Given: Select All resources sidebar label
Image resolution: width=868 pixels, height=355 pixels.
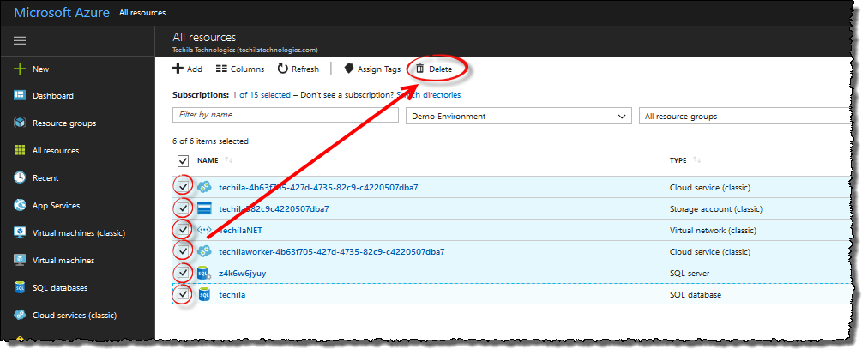Looking at the screenshot, I should (56, 151).
